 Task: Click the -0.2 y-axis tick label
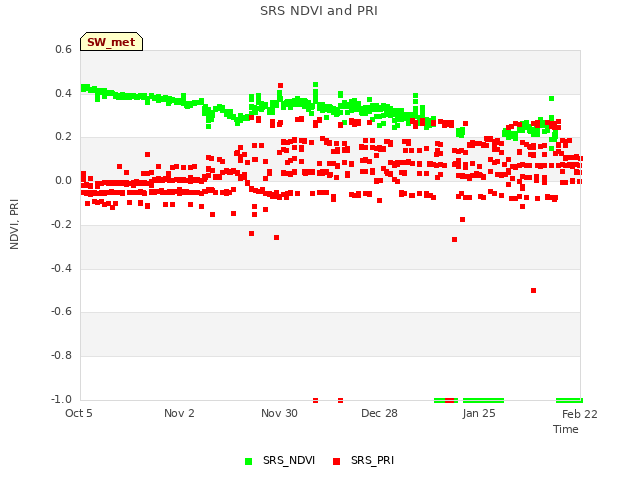coord(62,224)
